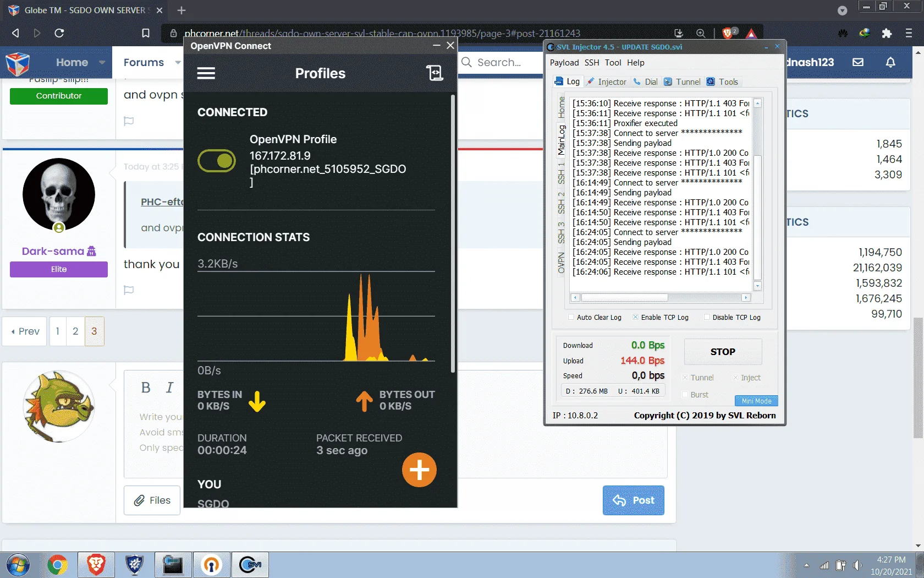Switch to the Injector tab
The width and height of the screenshot is (924, 578).
coord(606,81)
